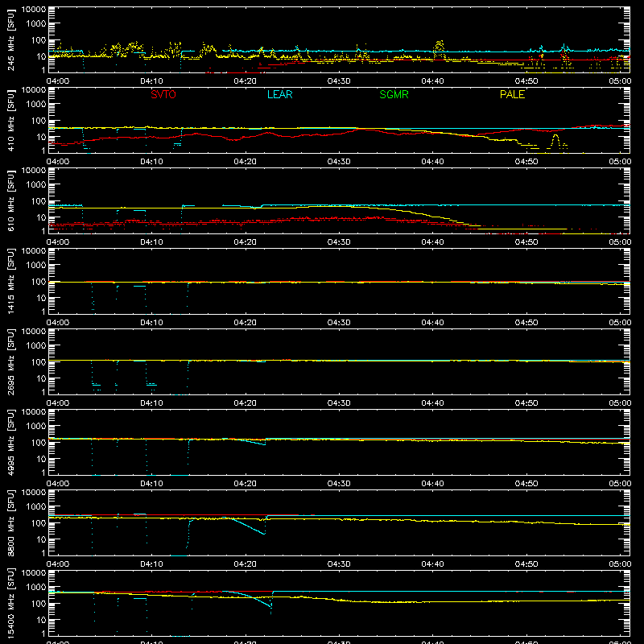Click the 04:20 tick label under 410 MHz panel
The width and height of the screenshot is (644, 644).
[245, 162]
